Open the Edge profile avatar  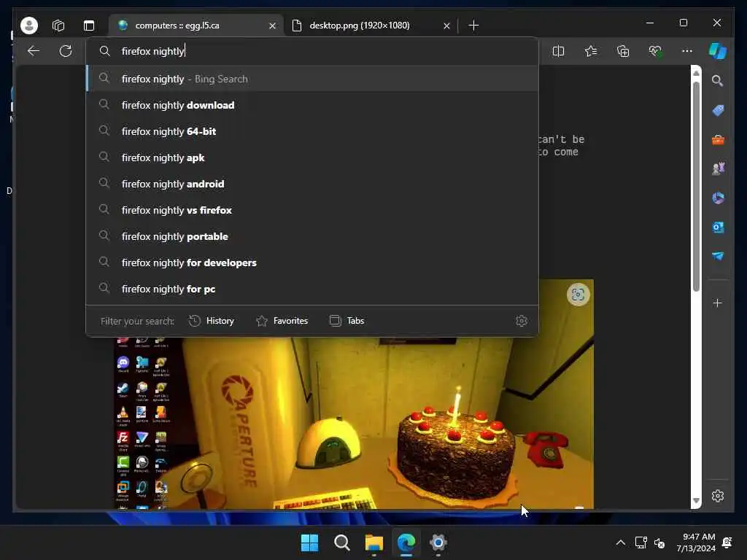29,26
